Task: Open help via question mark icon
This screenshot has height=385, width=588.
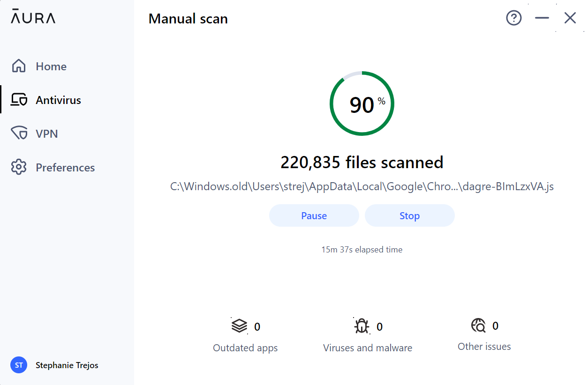Action: [514, 18]
